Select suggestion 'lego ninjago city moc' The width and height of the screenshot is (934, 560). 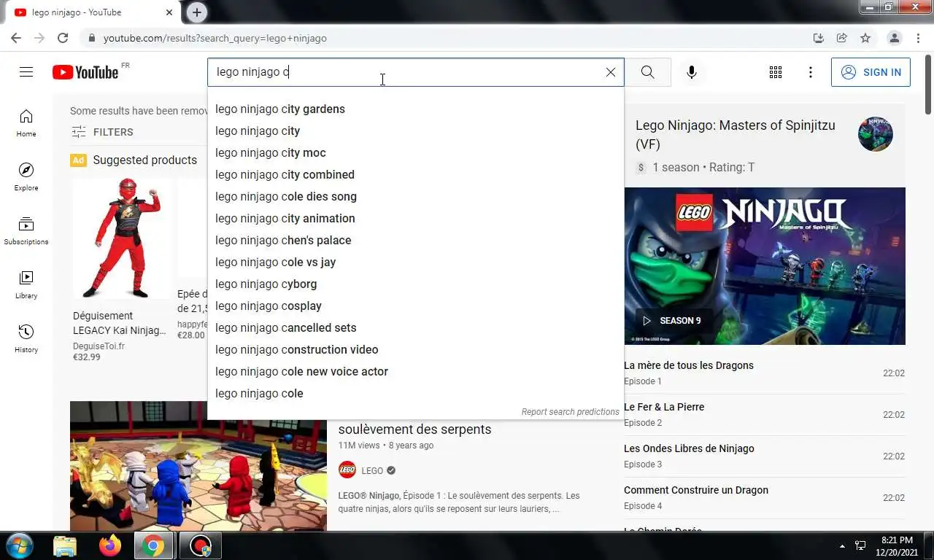coord(416,153)
